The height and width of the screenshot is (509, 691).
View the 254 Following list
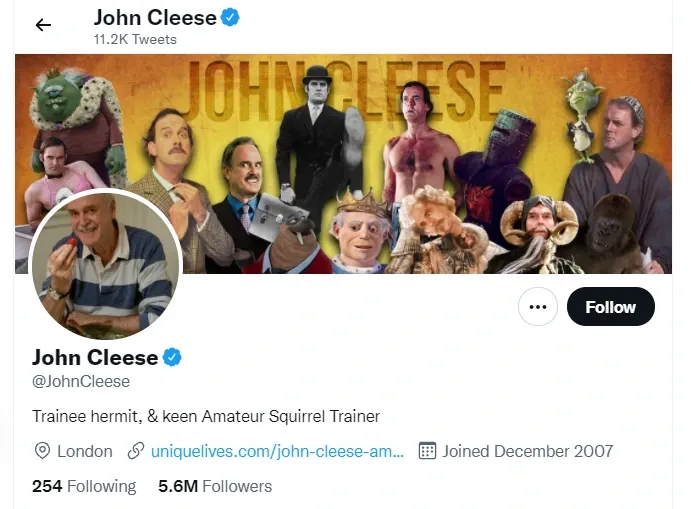[84, 486]
